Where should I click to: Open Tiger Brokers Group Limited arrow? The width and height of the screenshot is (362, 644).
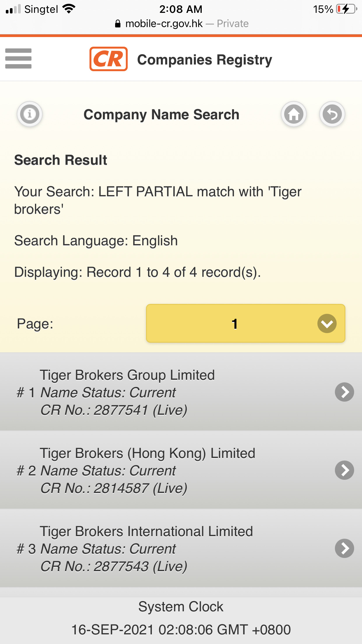click(x=344, y=392)
